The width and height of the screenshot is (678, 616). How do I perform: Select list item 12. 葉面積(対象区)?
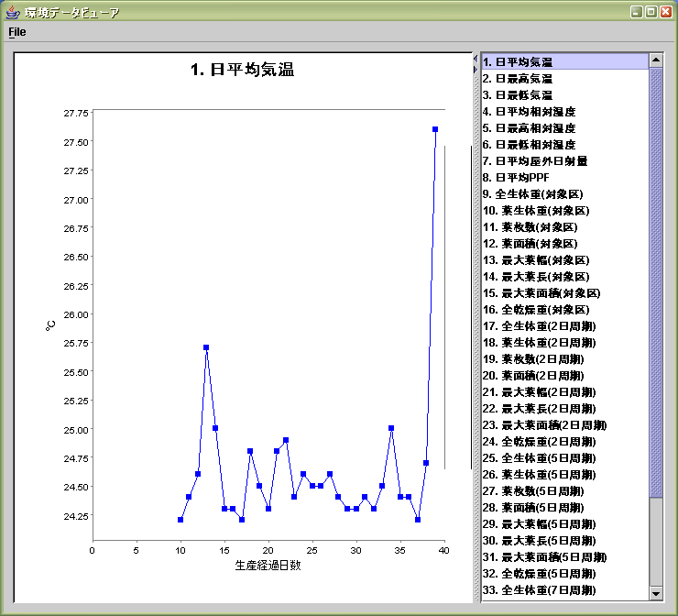click(x=532, y=244)
